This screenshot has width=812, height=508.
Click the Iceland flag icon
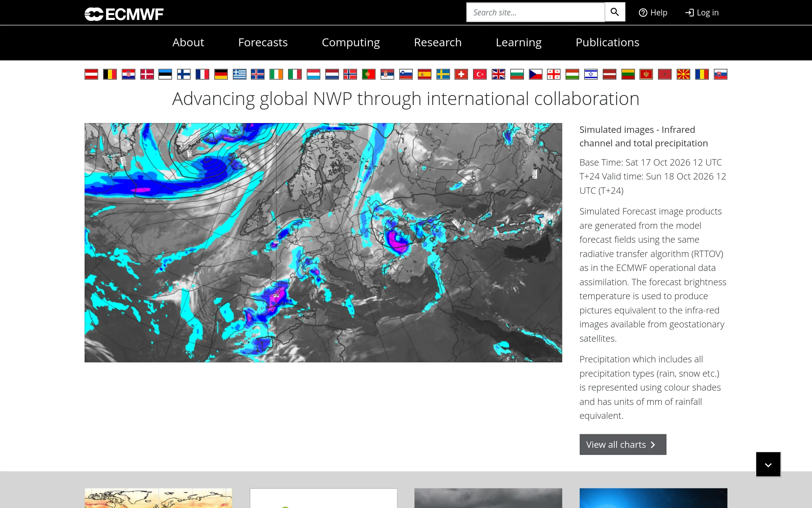[258, 74]
